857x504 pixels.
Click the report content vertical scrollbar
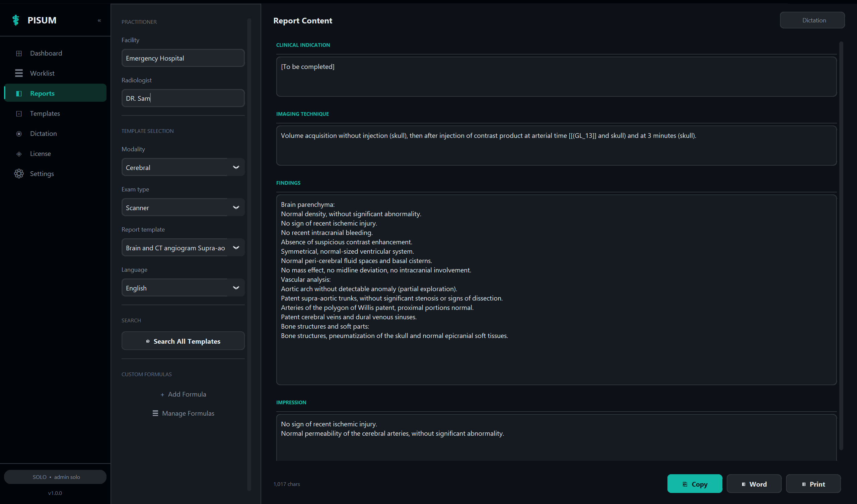(x=841, y=245)
